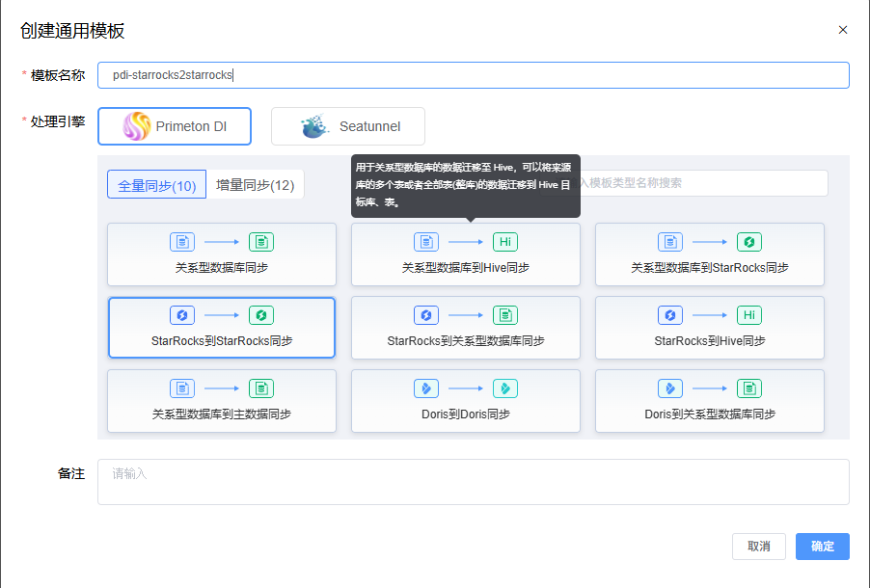Image resolution: width=870 pixels, height=588 pixels.
Task: Switch to 增量同步(12) tab
Action: pyautogui.click(x=256, y=185)
